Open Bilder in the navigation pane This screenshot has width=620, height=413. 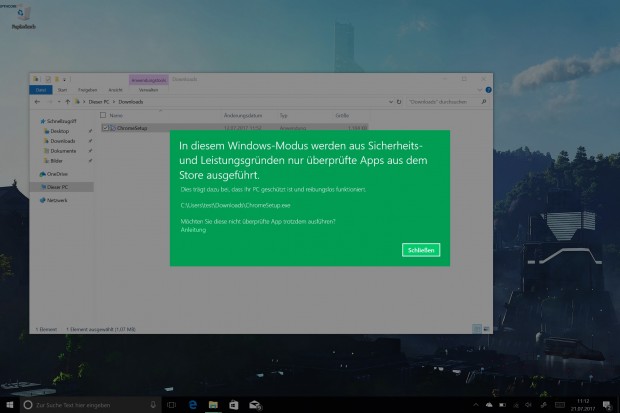[53, 161]
